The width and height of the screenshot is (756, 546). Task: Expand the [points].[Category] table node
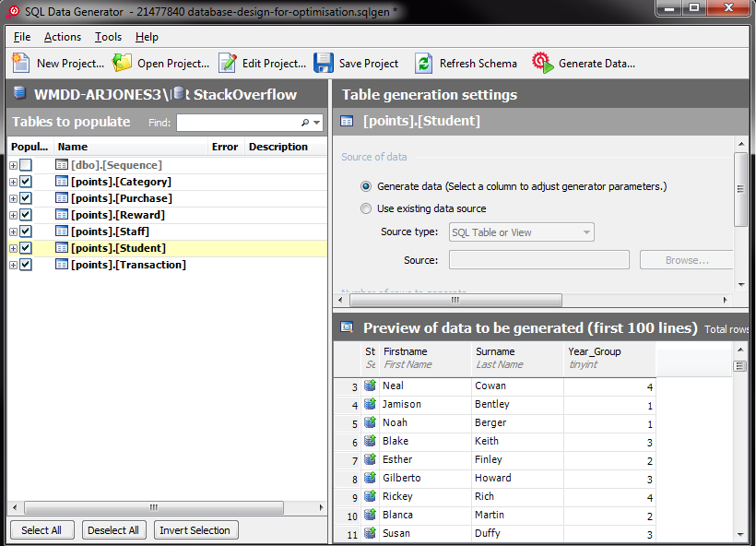(x=13, y=182)
